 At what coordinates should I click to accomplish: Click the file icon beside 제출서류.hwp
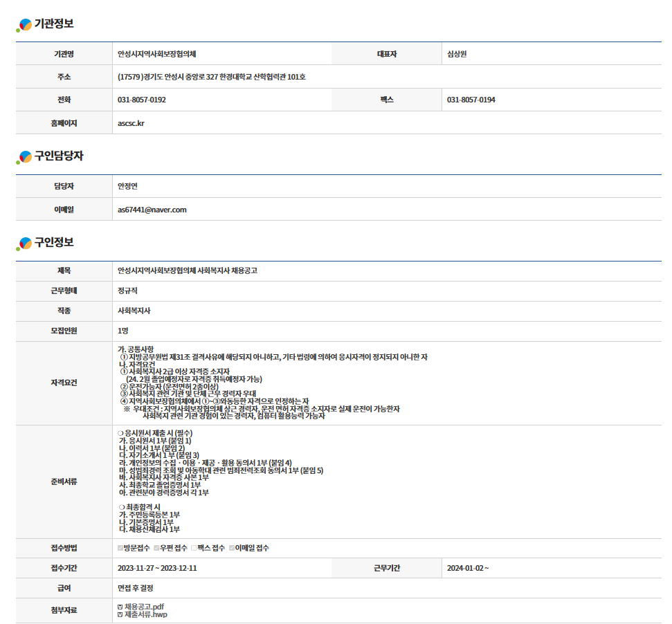click(120, 614)
